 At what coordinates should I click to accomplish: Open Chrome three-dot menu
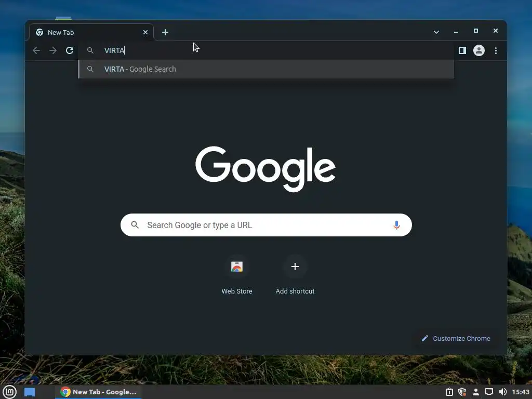(496, 50)
